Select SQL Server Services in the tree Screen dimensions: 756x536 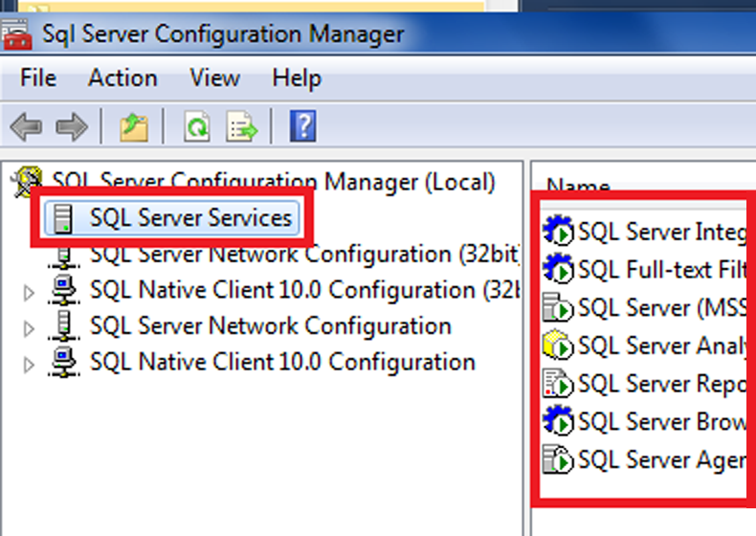189,218
